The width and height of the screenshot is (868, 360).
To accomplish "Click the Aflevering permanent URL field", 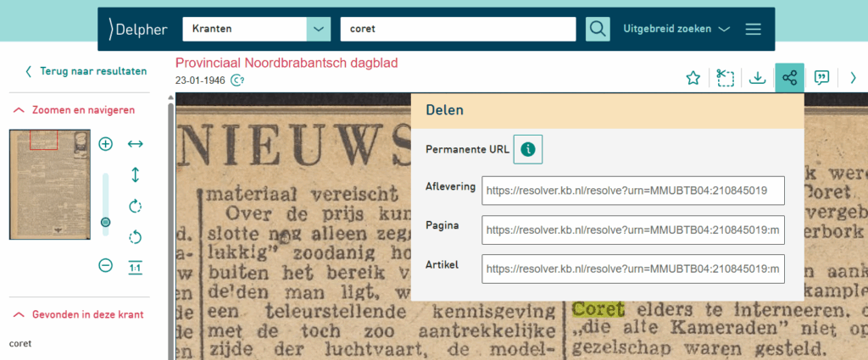I will coord(632,191).
